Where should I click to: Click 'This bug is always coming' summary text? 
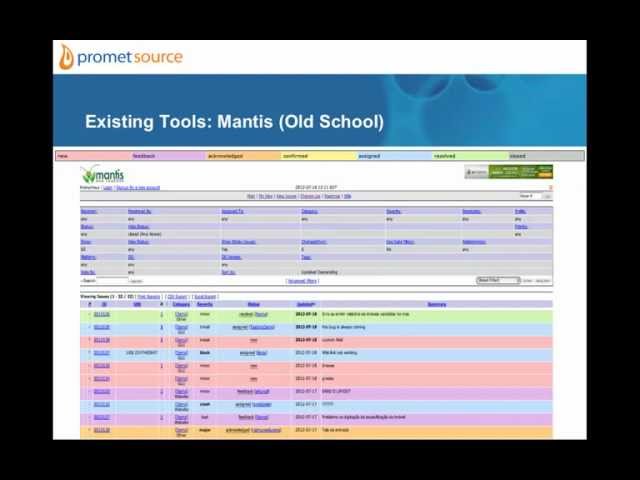344,327
